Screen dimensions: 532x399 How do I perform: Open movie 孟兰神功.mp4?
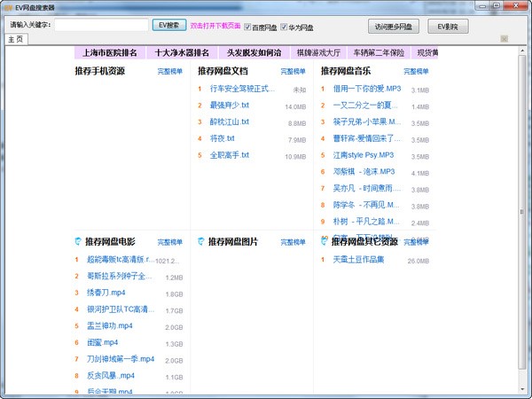[x=110, y=326]
